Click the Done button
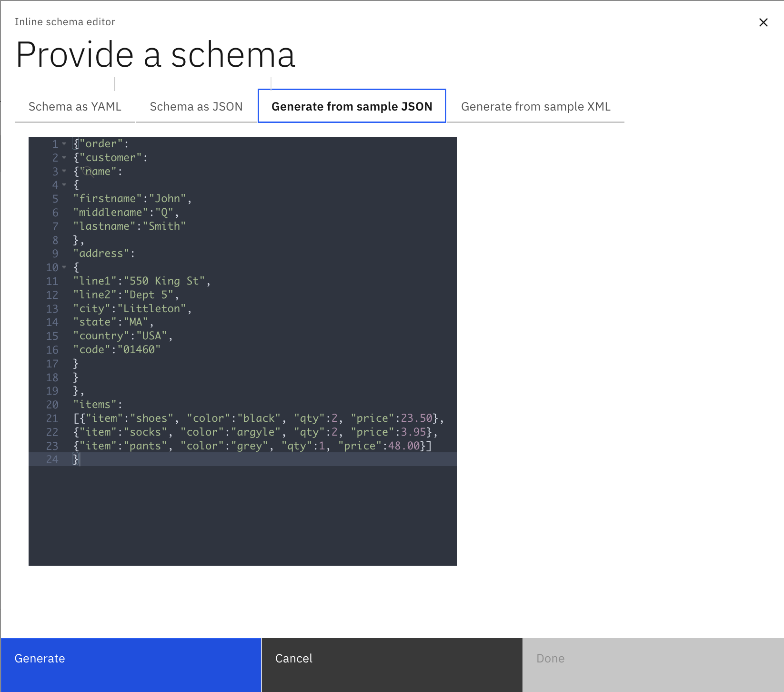 pyautogui.click(x=653, y=664)
